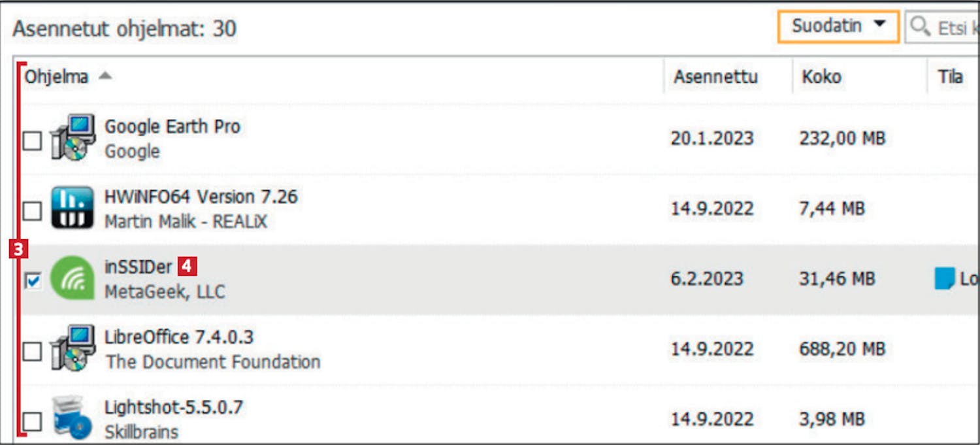Click the Google Earth Pro installer icon
This screenshot has width=980, height=445.
click(x=73, y=139)
